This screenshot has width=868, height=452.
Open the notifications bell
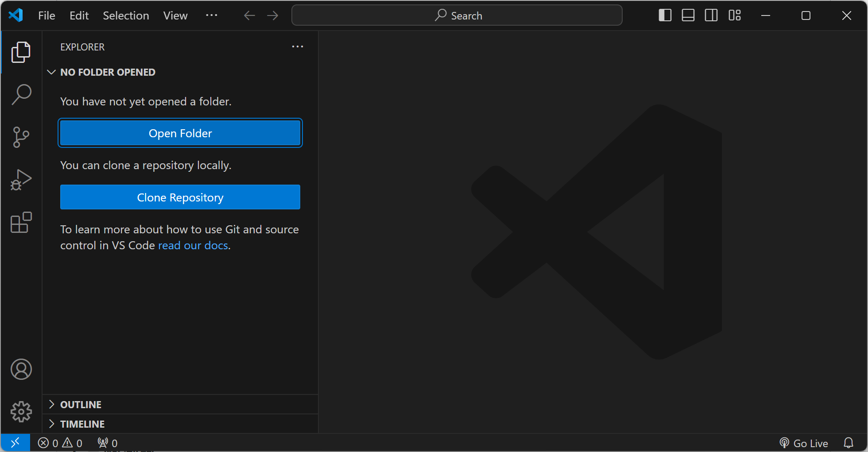[x=848, y=443]
